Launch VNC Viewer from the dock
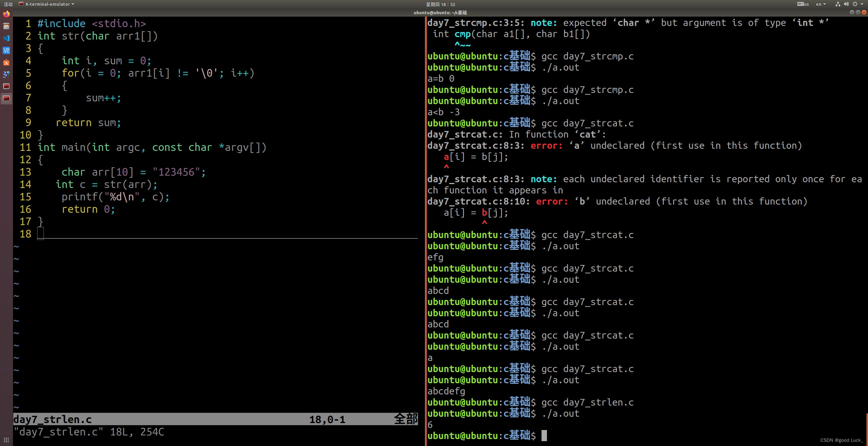The height and width of the screenshot is (446, 868). (x=6, y=50)
